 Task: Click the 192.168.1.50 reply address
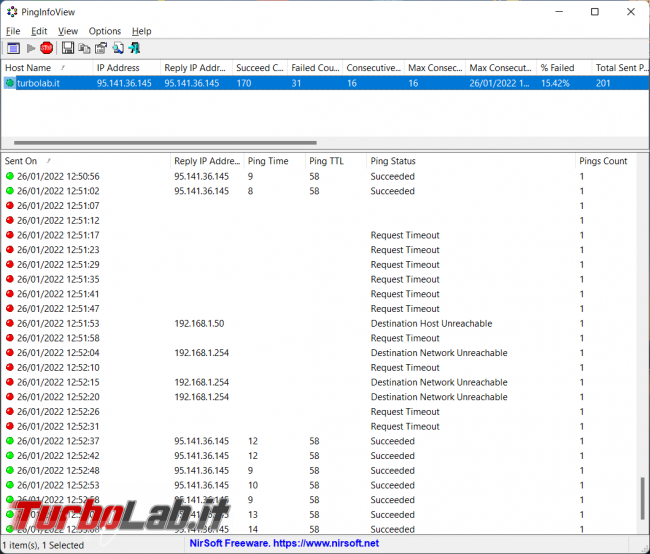click(199, 323)
